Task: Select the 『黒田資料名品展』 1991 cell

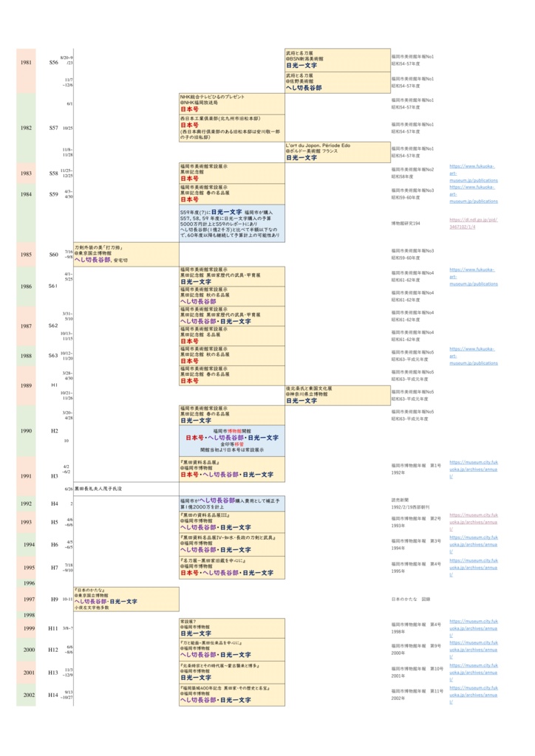Action: point(231,469)
